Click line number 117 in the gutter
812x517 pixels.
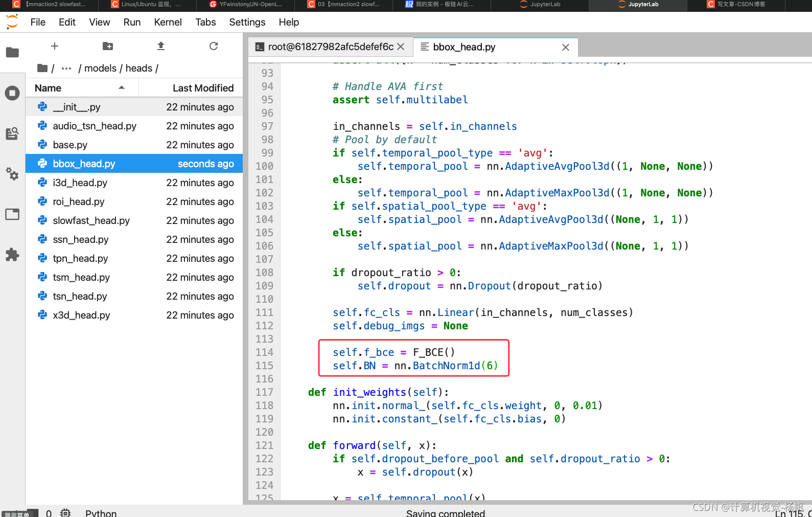click(264, 392)
